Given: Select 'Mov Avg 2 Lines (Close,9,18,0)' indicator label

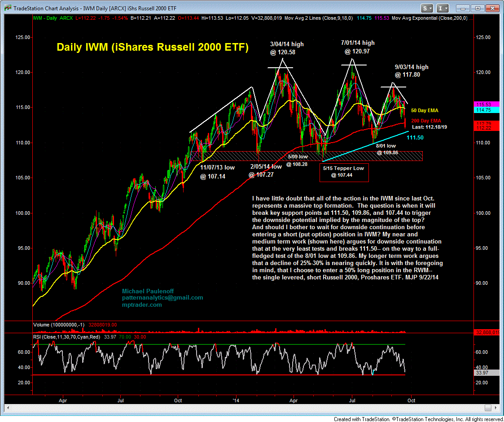Looking at the screenshot, I should [320, 18].
